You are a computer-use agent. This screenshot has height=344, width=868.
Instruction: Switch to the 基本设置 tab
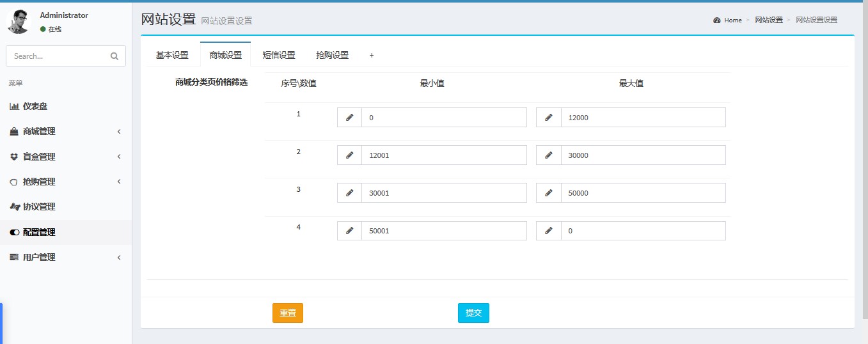click(172, 55)
